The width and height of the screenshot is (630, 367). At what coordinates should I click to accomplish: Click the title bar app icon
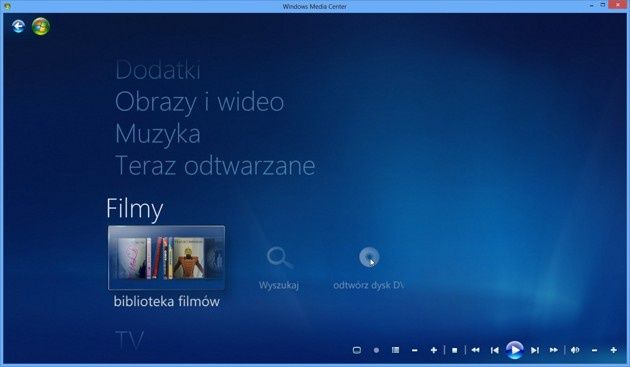click(x=7, y=6)
